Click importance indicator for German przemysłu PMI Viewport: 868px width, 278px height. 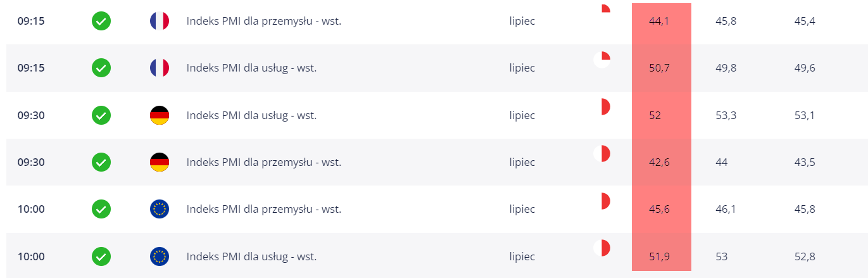pos(601,154)
